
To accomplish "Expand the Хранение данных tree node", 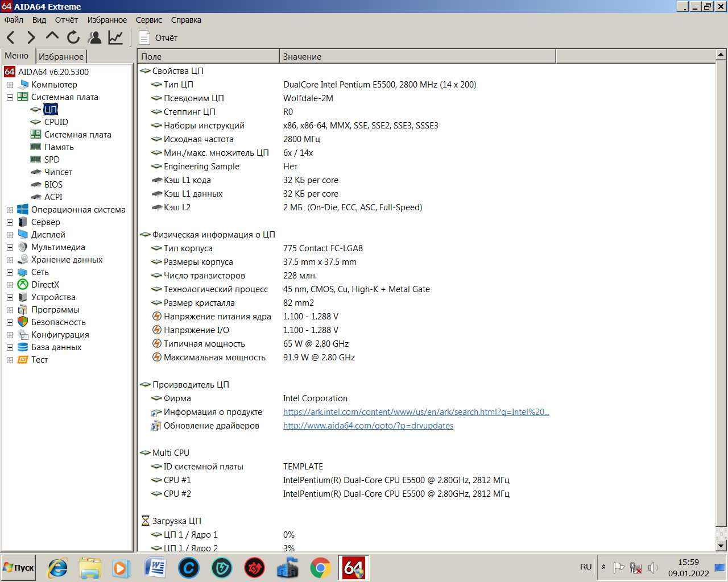I will tap(10, 260).
